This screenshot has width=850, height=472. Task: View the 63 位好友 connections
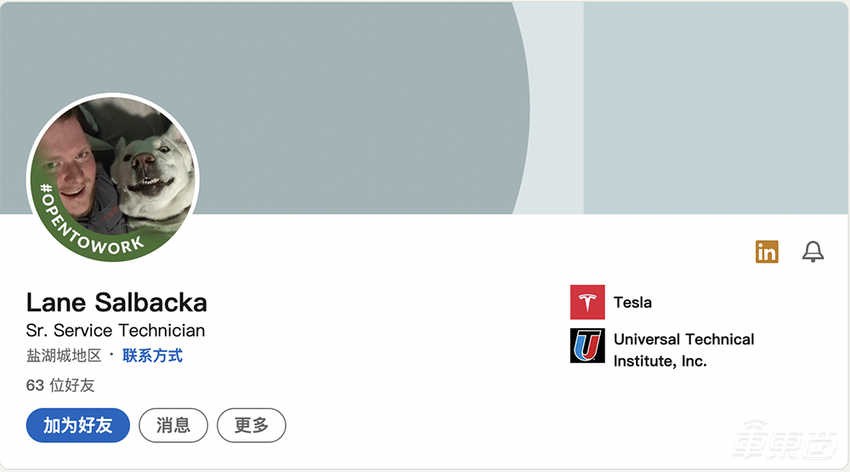click(x=60, y=384)
